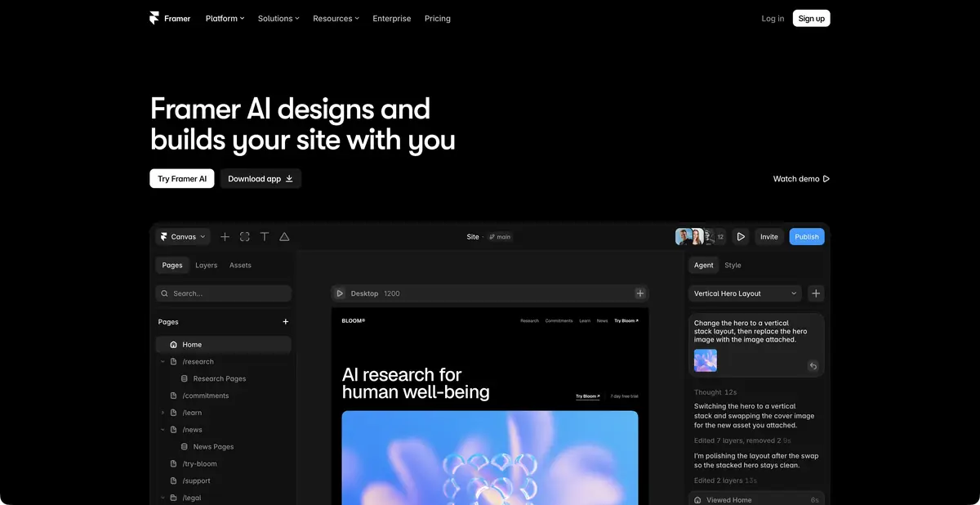980x505 pixels.
Task: Click the collaborator avatars group
Action: (700, 237)
